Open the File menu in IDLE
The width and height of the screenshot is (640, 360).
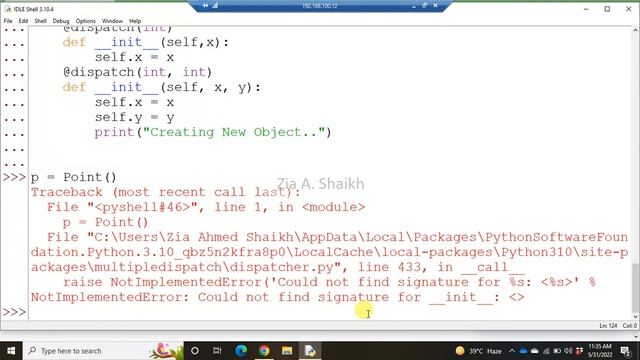8,21
